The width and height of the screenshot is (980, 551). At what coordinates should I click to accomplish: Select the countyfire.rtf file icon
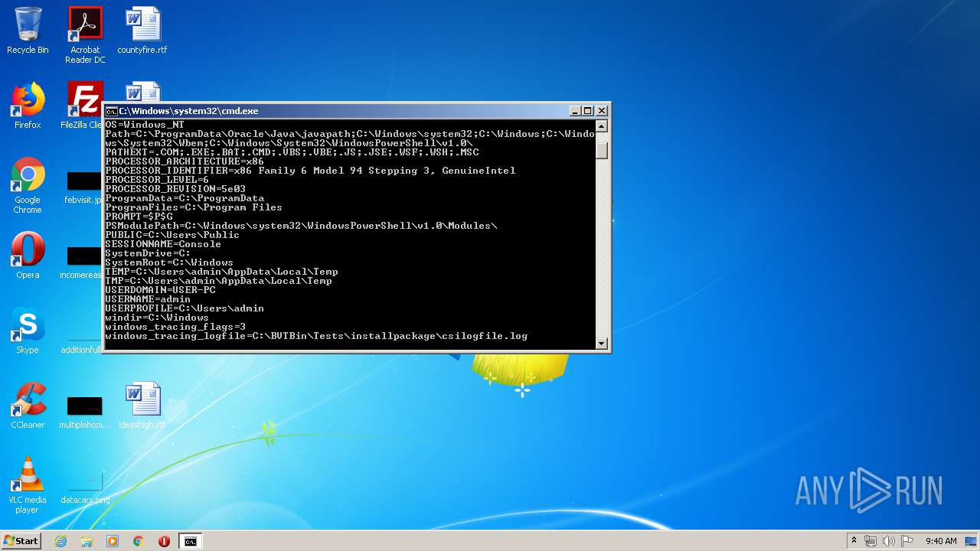(x=142, y=31)
